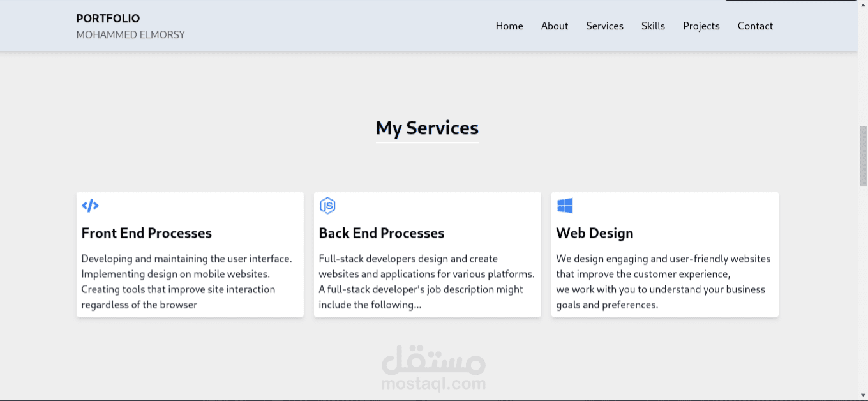
Task: Click the Front End Processes description text
Action: point(187,281)
